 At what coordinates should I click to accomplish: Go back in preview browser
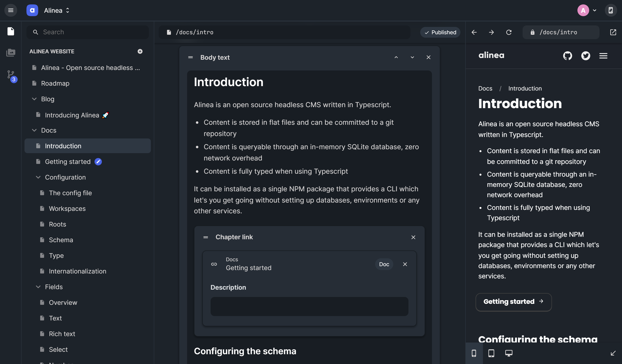[x=474, y=32]
